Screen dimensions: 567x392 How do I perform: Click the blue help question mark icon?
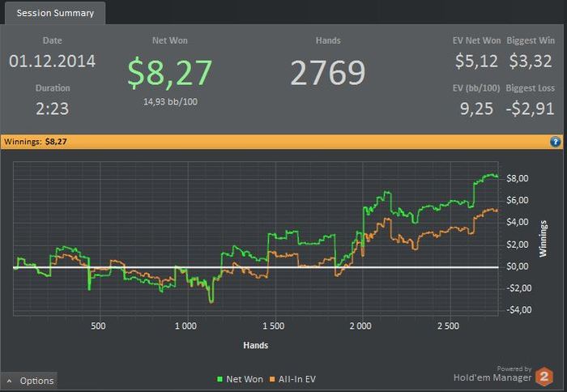coord(556,142)
